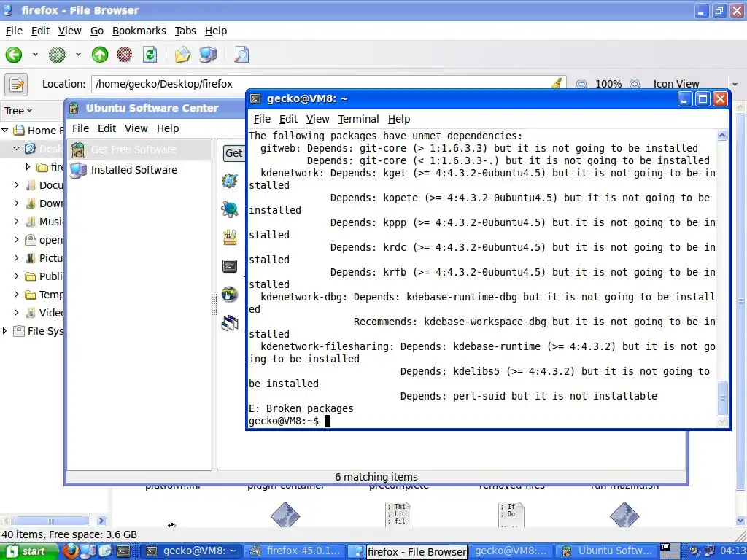Switch to firefox - File Browser taskbar button
This screenshot has width=747, height=560.
click(408, 551)
